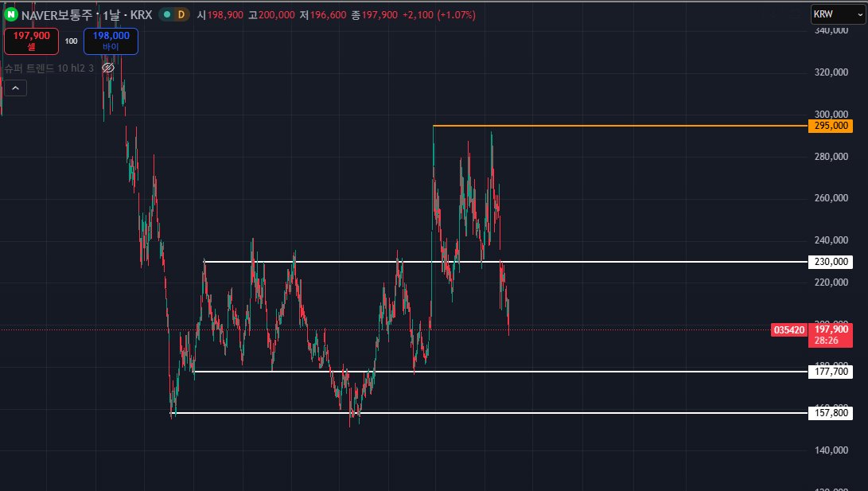
Task: Click the 260,000 price scale value
Action: pos(831,197)
